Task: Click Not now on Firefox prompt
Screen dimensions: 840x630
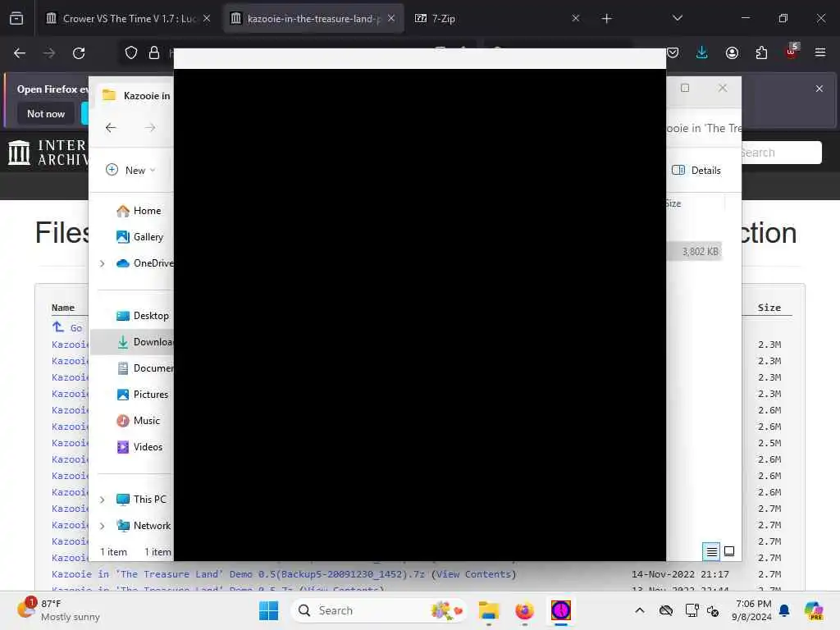Action: [46, 113]
